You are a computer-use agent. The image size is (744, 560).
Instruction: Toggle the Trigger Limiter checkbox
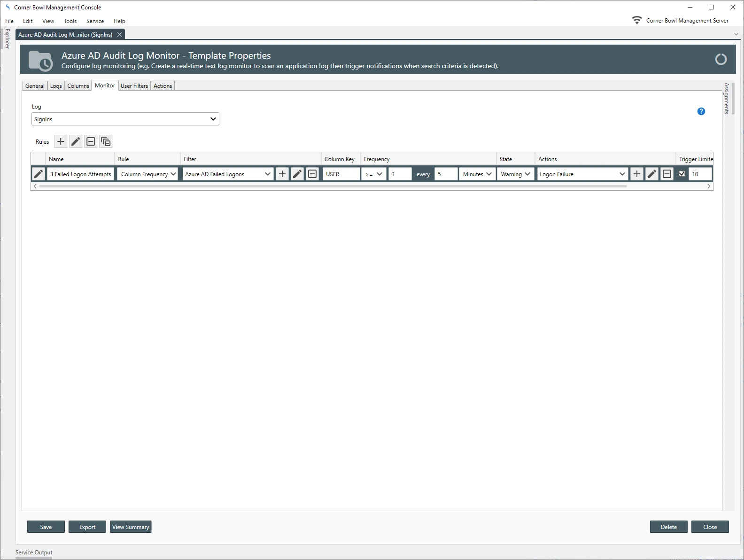click(682, 174)
